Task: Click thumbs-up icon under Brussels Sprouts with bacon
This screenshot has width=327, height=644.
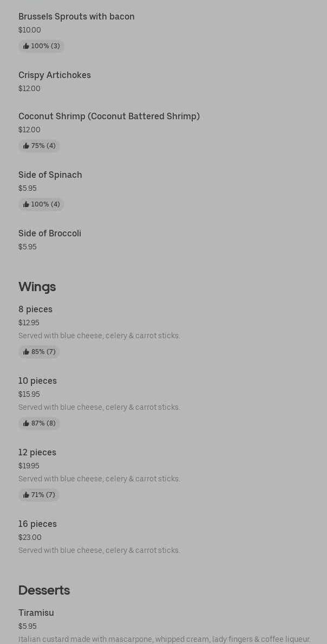Action: click(x=26, y=47)
